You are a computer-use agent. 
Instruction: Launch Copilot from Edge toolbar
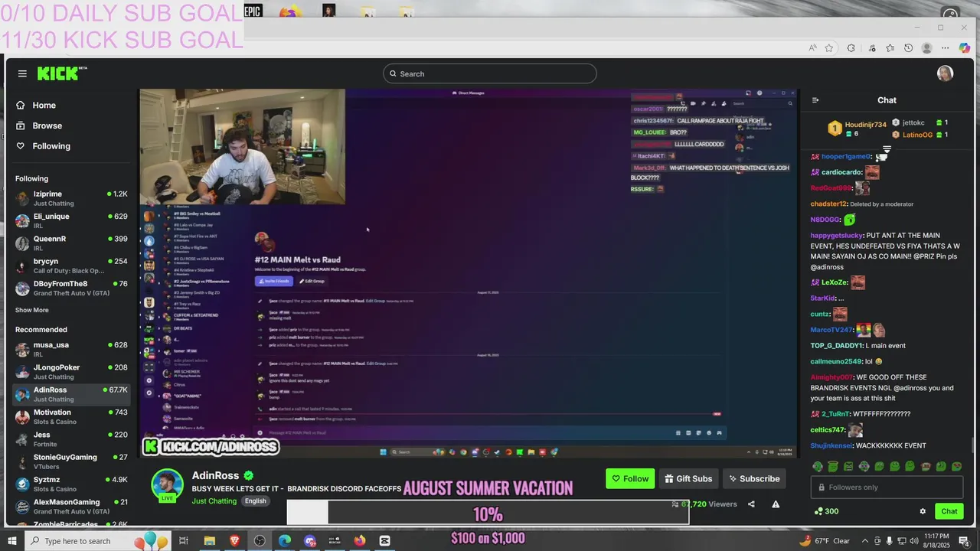click(x=965, y=48)
